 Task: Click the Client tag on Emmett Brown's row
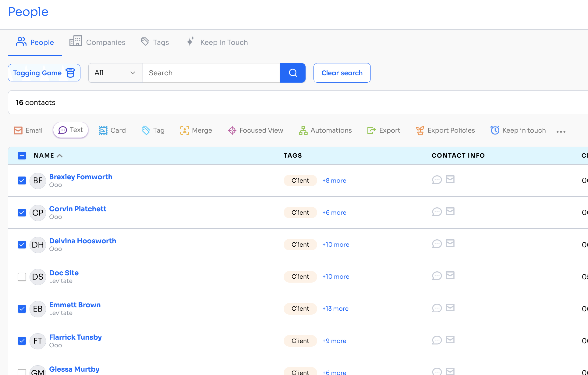pos(300,309)
